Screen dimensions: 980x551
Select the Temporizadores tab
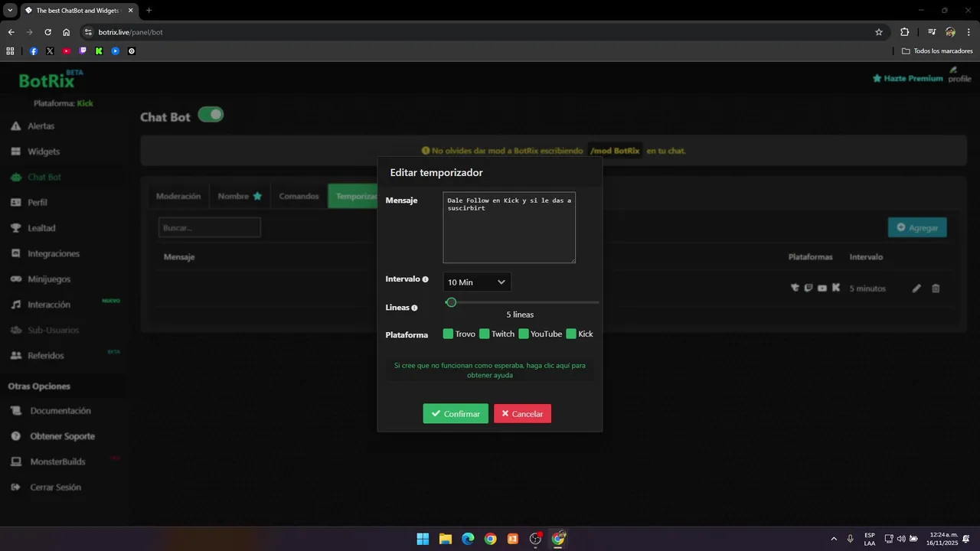pos(354,196)
